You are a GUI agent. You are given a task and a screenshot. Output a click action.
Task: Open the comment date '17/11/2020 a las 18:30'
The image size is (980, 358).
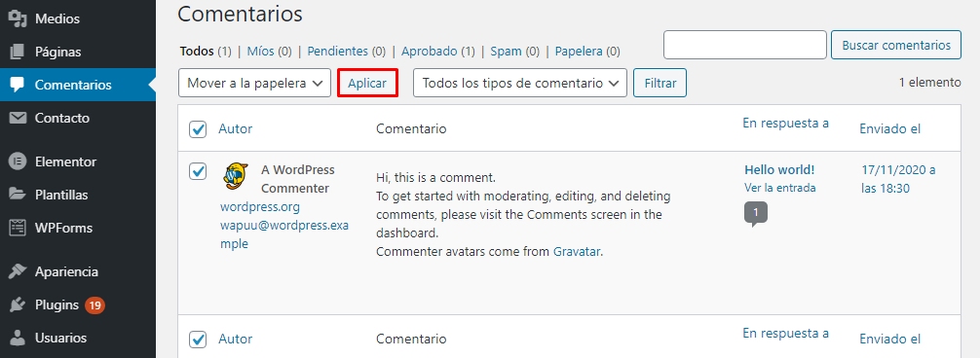(898, 179)
